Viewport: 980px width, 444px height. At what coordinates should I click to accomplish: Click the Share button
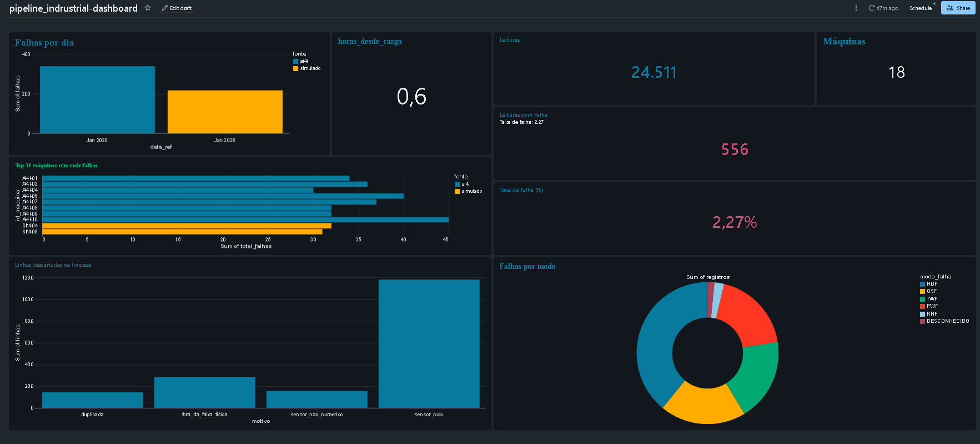click(958, 8)
